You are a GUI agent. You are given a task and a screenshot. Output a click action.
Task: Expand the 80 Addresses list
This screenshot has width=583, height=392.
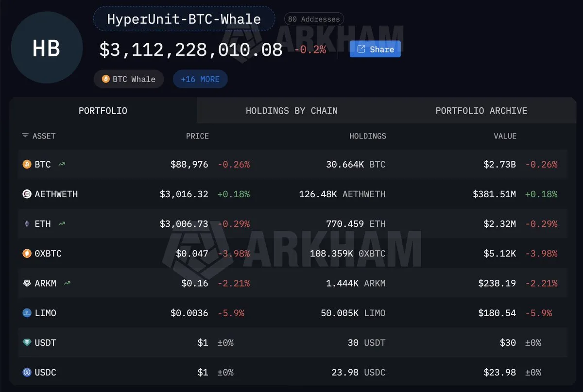[x=314, y=19]
